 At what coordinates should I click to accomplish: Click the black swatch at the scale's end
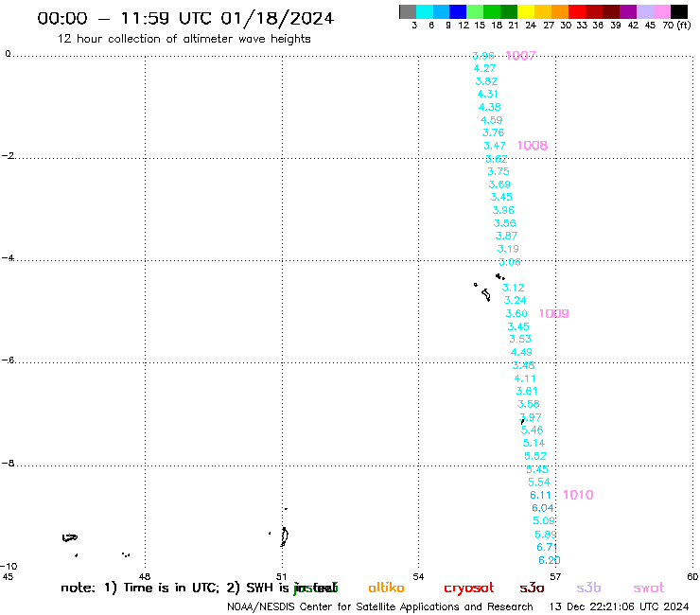coord(679,11)
